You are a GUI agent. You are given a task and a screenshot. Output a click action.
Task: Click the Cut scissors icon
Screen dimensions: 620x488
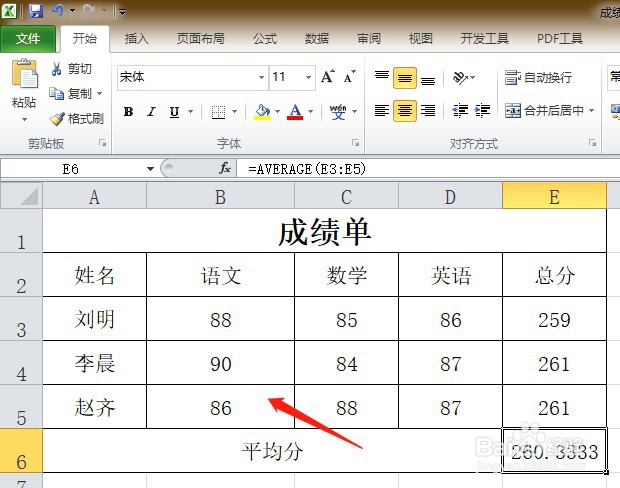click(x=57, y=69)
